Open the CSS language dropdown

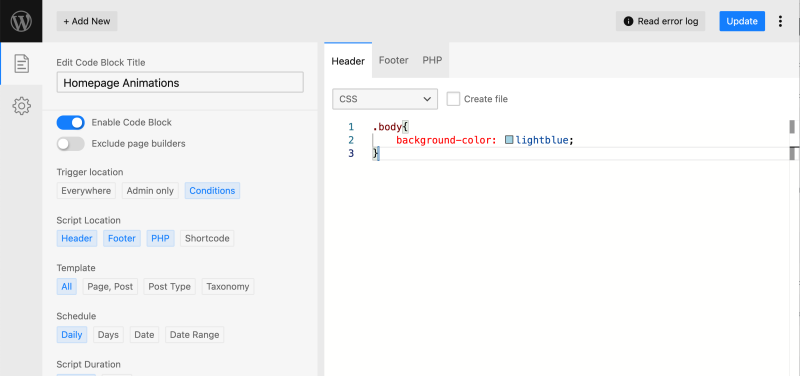[385, 99]
